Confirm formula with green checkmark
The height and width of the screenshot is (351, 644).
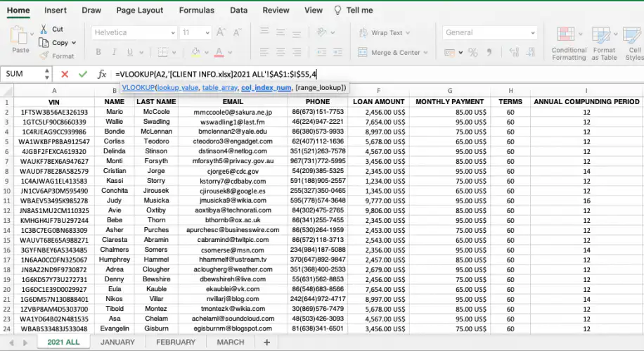[83, 75]
